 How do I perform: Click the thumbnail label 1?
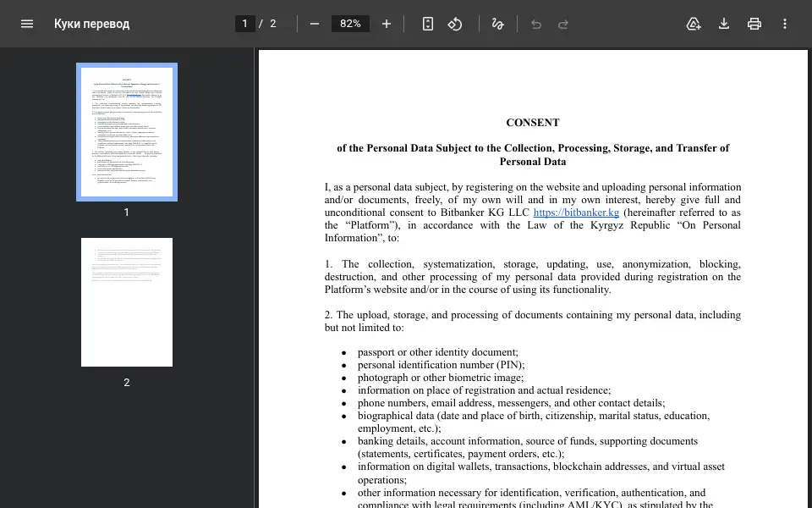coord(126,213)
